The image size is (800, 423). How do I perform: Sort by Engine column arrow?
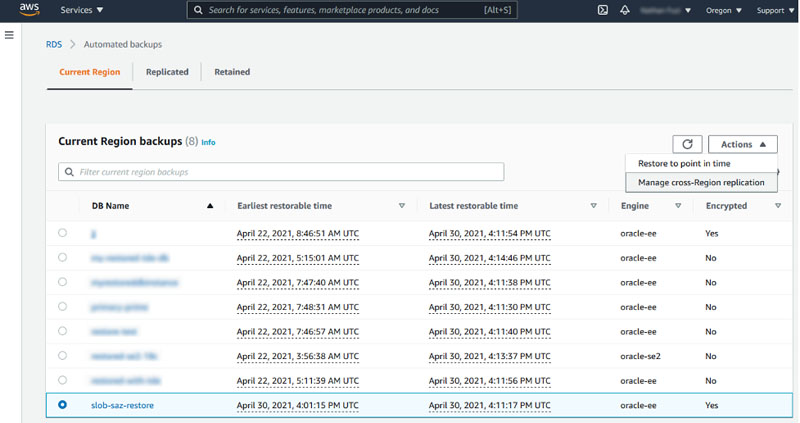tap(678, 206)
